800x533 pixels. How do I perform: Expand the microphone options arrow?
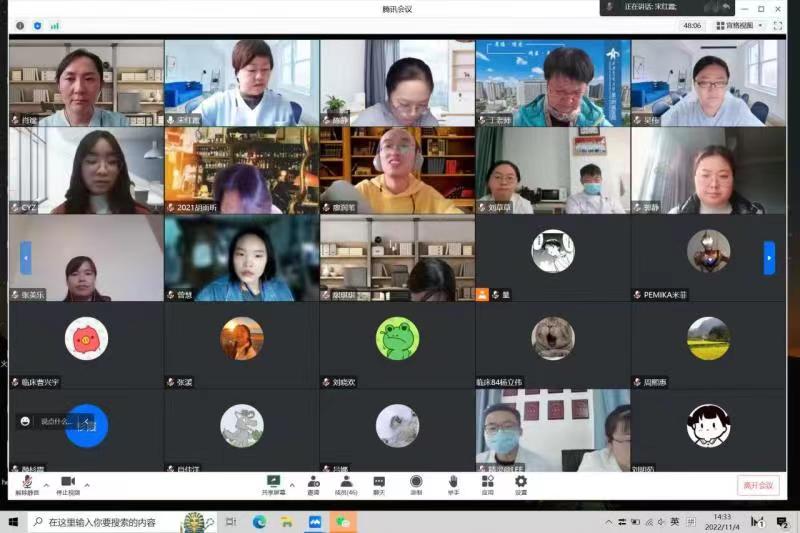coord(45,485)
